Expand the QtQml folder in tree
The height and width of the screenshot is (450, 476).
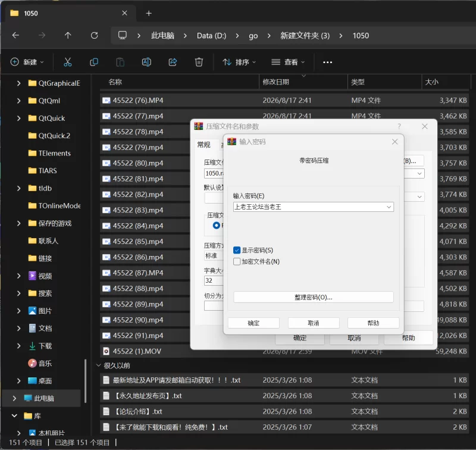19,101
